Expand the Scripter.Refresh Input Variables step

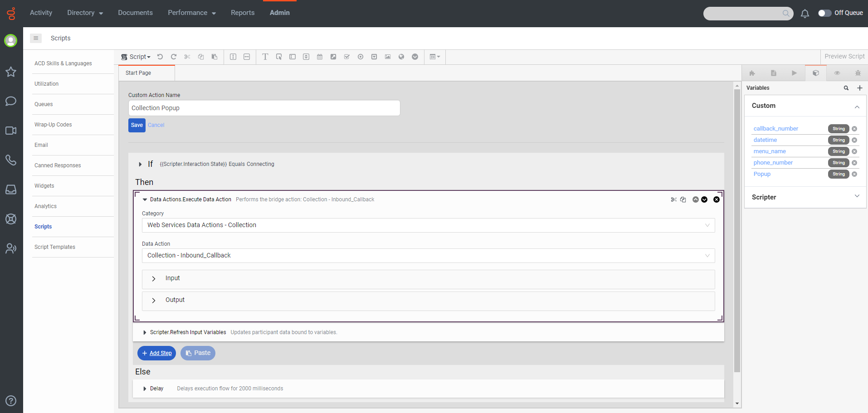tap(145, 332)
